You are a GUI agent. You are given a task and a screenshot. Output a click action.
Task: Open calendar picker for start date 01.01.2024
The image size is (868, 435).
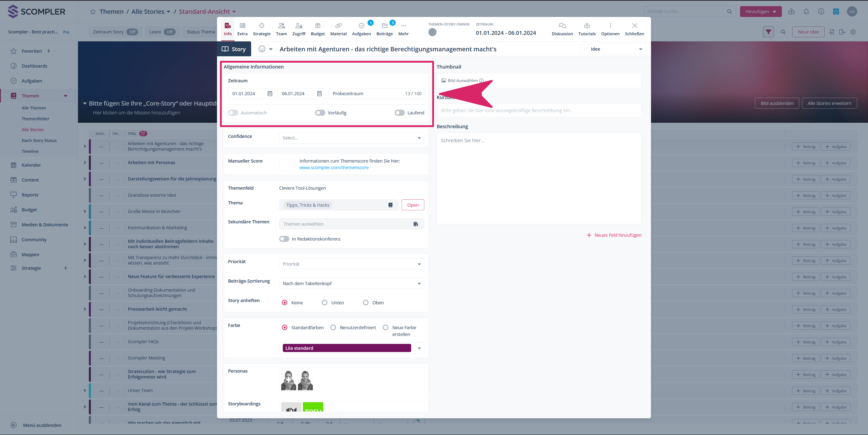[x=270, y=94]
